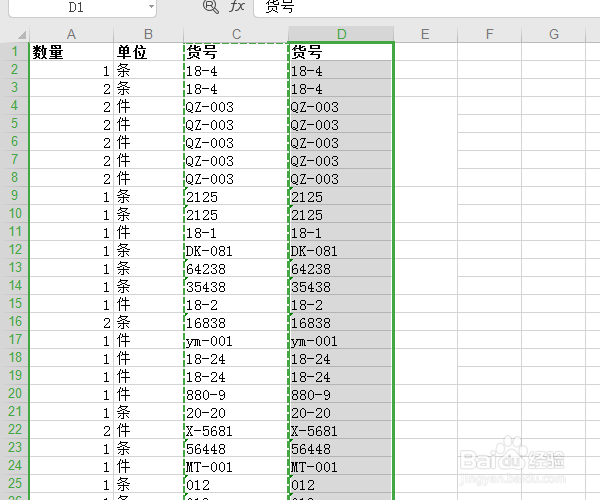Select column A header
This screenshot has width=600, height=500.
71,34
